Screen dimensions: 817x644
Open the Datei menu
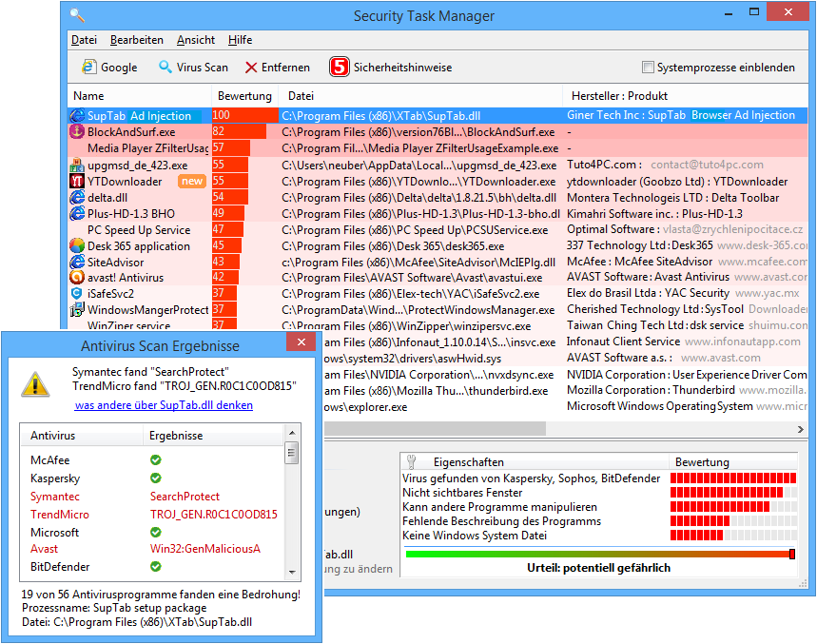84,40
